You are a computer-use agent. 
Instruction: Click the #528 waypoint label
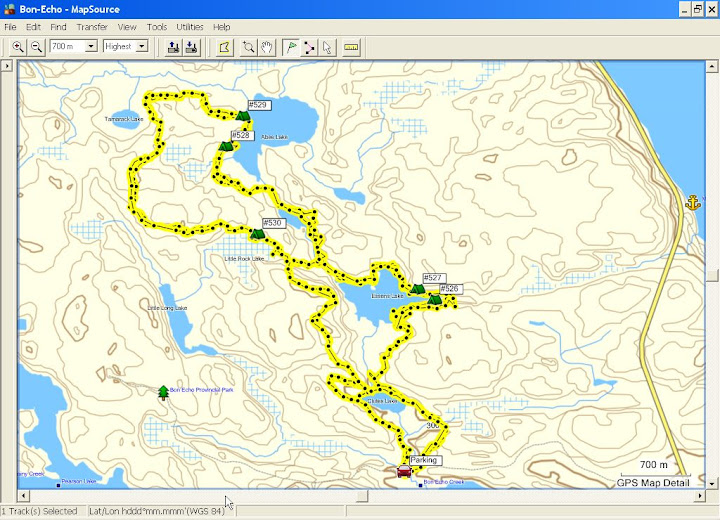[242, 135]
